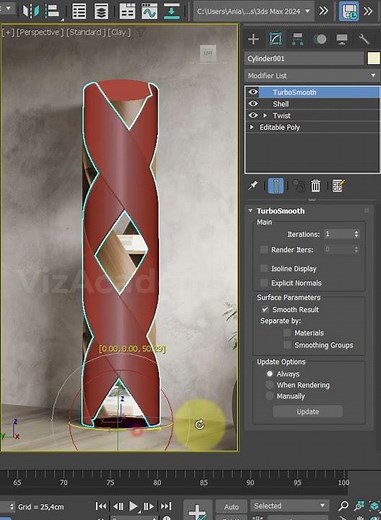
Task: Switch to the Modify panel tab
Action: pyautogui.click(x=275, y=39)
